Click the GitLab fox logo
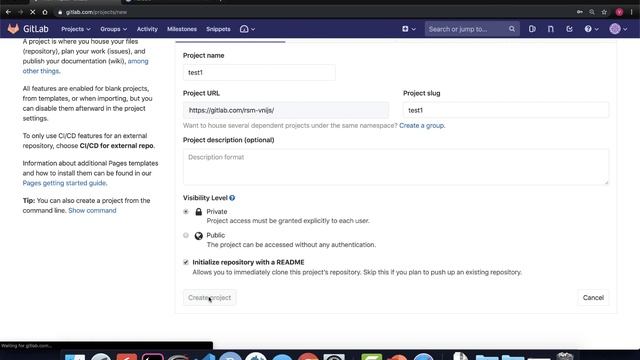The image size is (640, 360). [x=13, y=29]
